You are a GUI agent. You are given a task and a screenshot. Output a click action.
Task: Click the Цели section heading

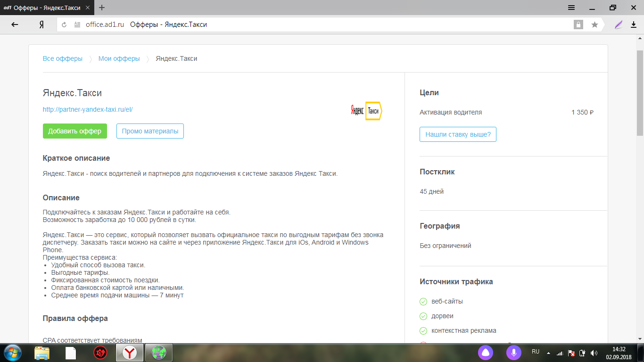coord(429,93)
